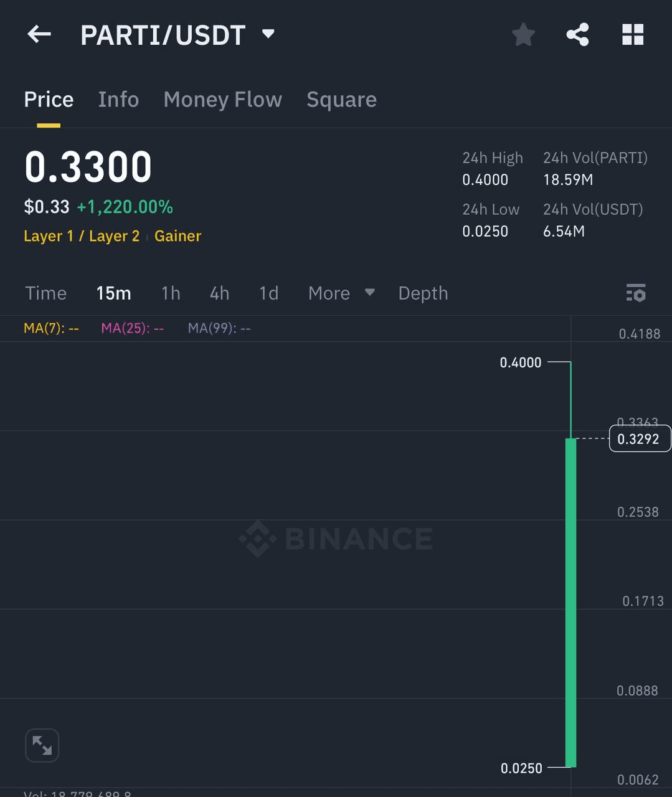Tap the MA(7) indicator label
The height and width of the screenshot is (797, 672).
click(x=51, y=328)
